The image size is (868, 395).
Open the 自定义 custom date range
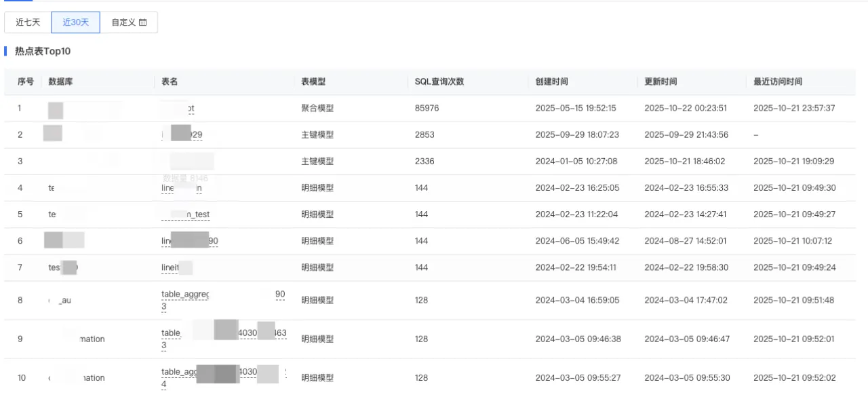click(x=129, y=22)
